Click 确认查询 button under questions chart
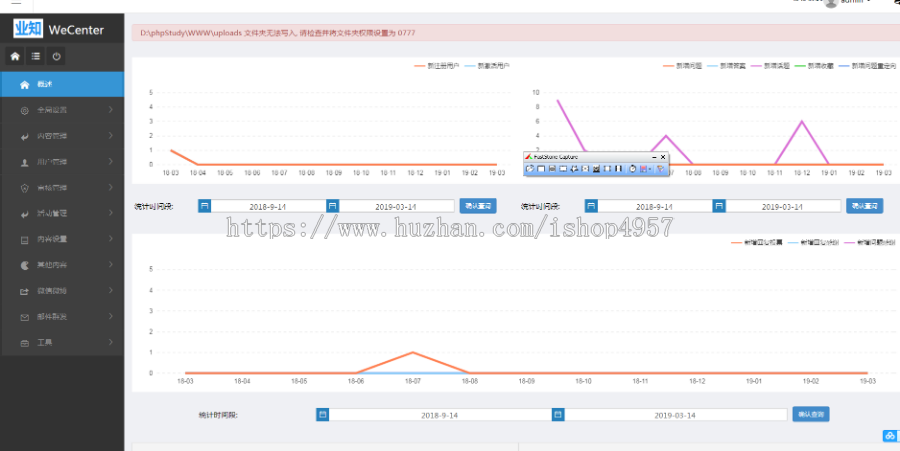The image size is (900, 451). click(x=864, y=206)
